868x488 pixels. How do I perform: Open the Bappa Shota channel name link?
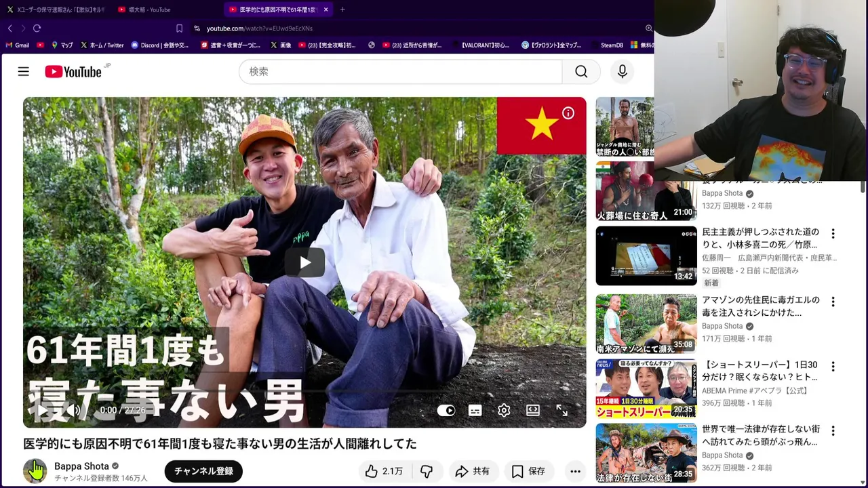click(81, 466)
